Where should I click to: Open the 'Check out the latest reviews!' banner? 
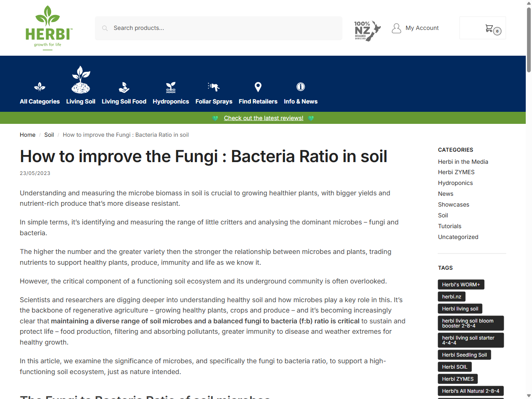coord(264,118)
